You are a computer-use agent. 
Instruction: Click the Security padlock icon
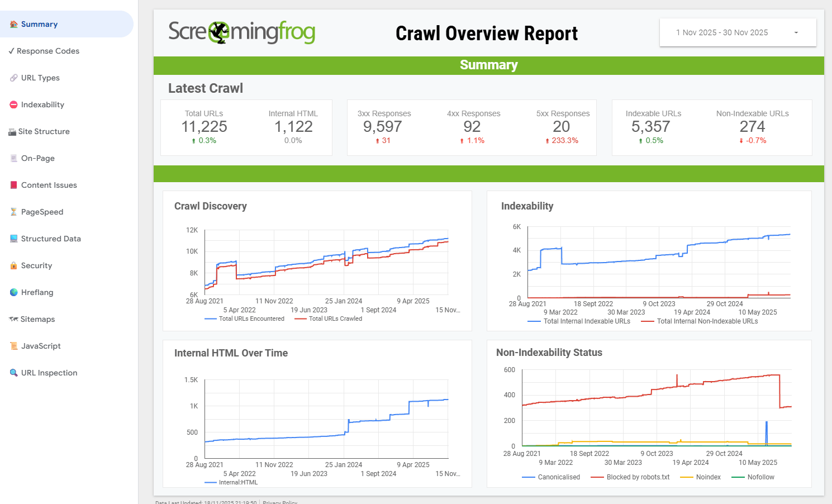pyautogui.click(x=13, y=265)
